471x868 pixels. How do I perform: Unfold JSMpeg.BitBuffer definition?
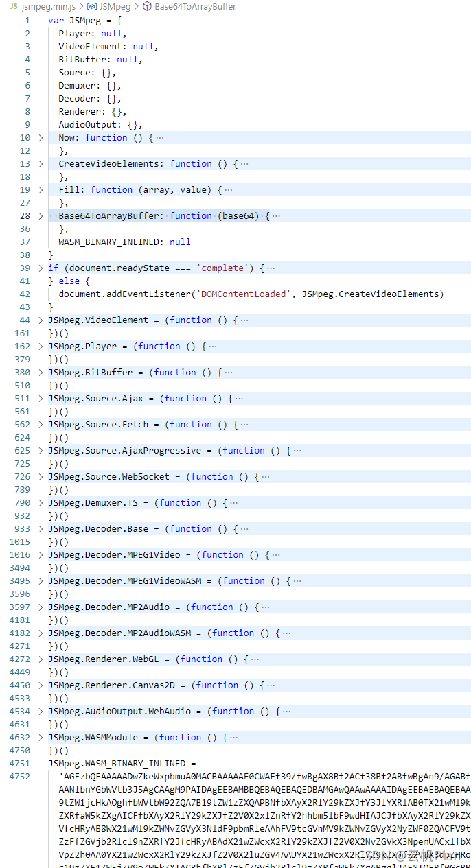[41, 373]
